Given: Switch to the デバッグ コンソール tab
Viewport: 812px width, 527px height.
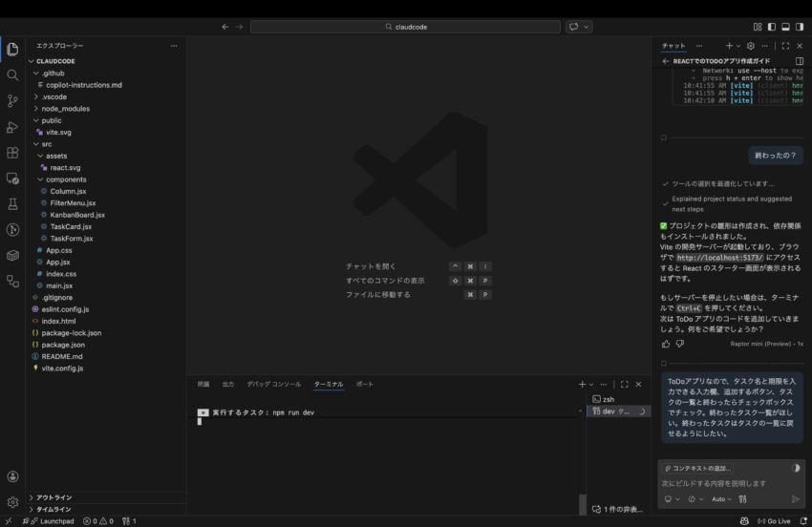Looking at the screenshot, I should [273, 384].
